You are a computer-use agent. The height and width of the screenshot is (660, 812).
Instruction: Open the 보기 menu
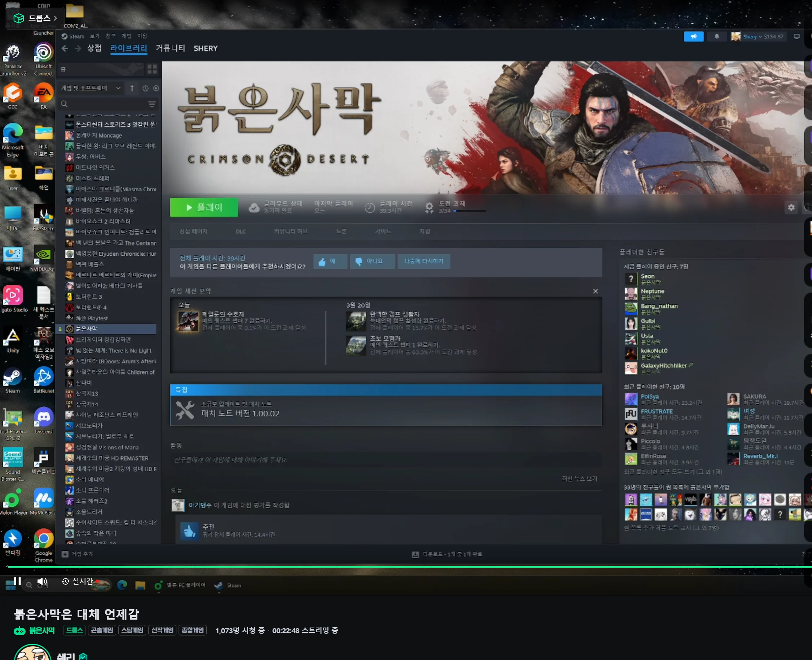point(95,36)
